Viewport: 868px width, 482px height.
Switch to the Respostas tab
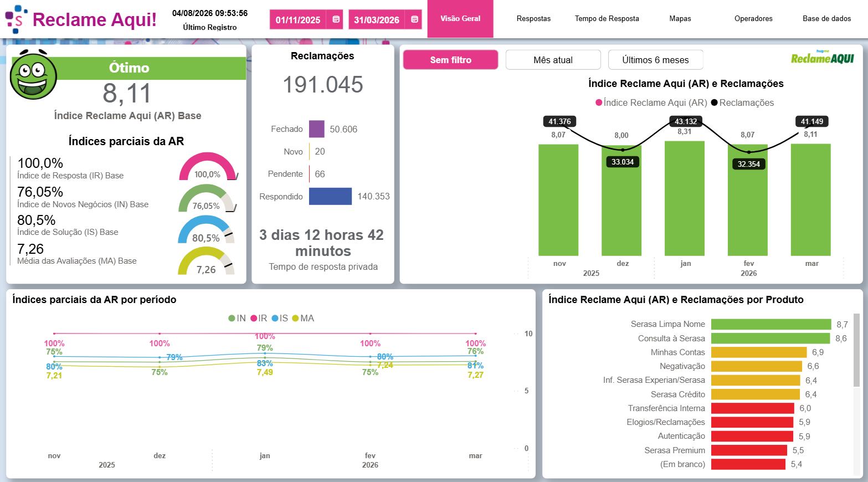tap(533, 19)
